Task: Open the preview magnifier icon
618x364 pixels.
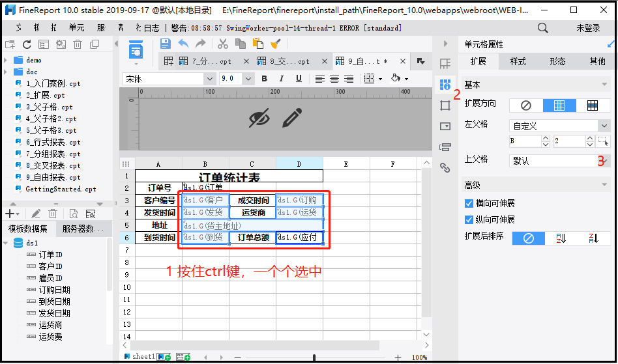Action: [x=136, y=50]
